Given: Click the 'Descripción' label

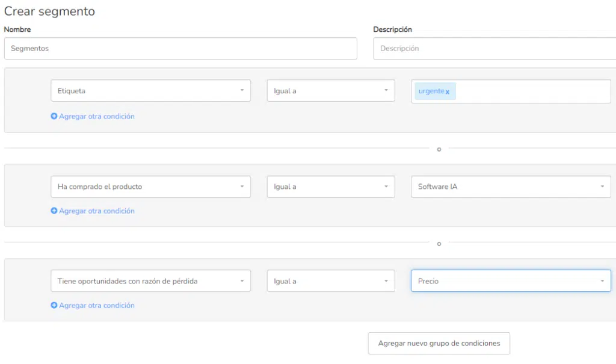Looking at the screenshot, I should click(x=392, y=29).
